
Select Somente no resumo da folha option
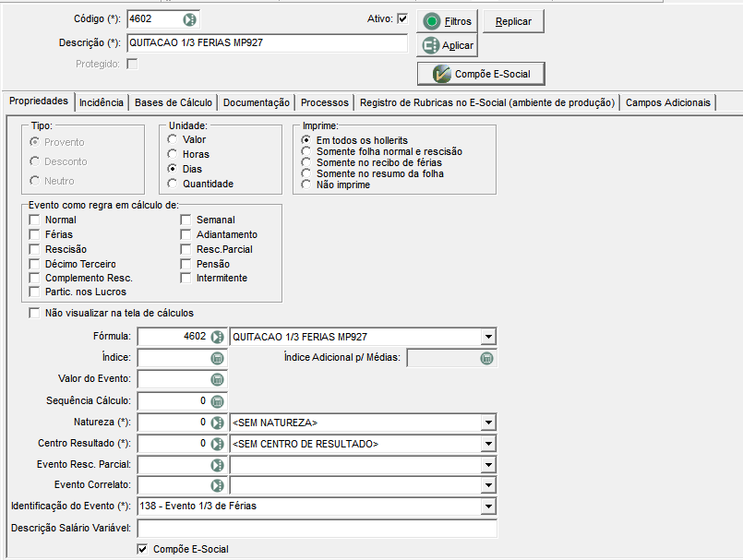[x=306, y=173]
